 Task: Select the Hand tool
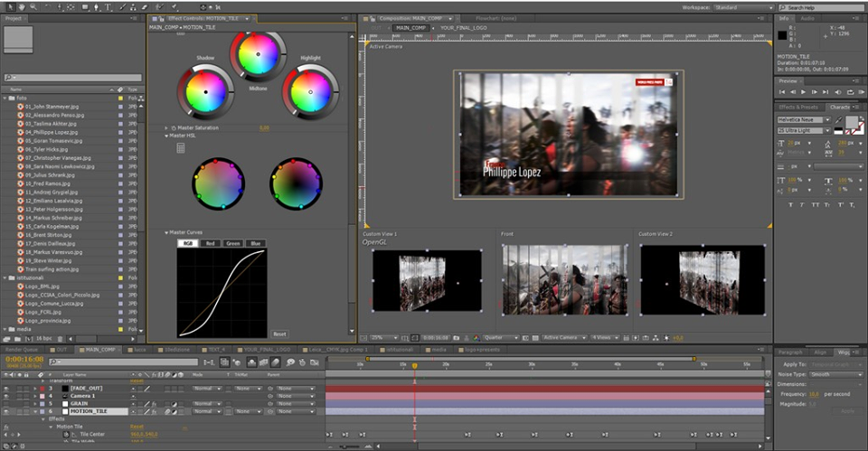click(x=22, y=7)
